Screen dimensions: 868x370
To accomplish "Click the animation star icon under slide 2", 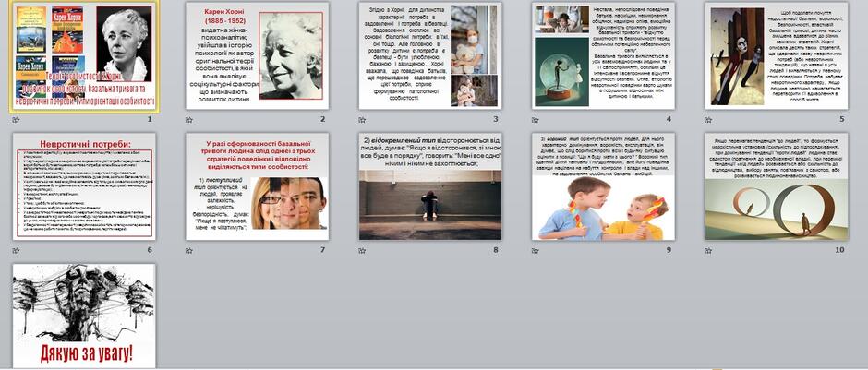I will 188,120.
